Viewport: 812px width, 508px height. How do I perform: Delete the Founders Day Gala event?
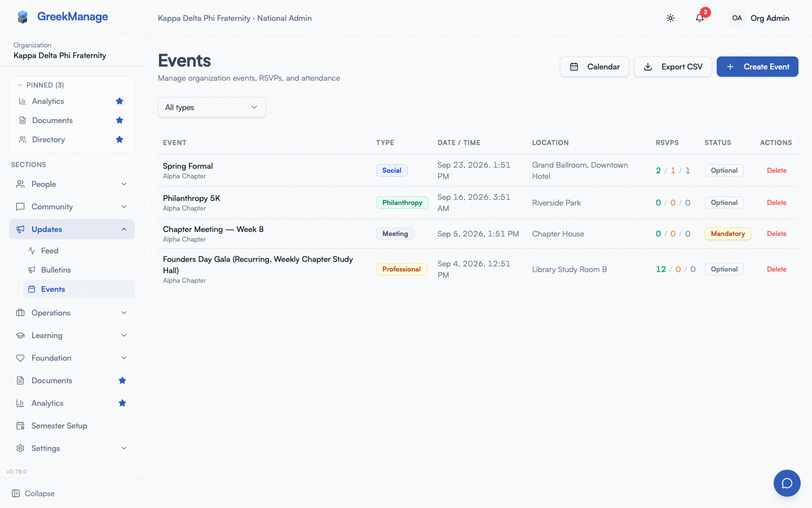[776, 269]
